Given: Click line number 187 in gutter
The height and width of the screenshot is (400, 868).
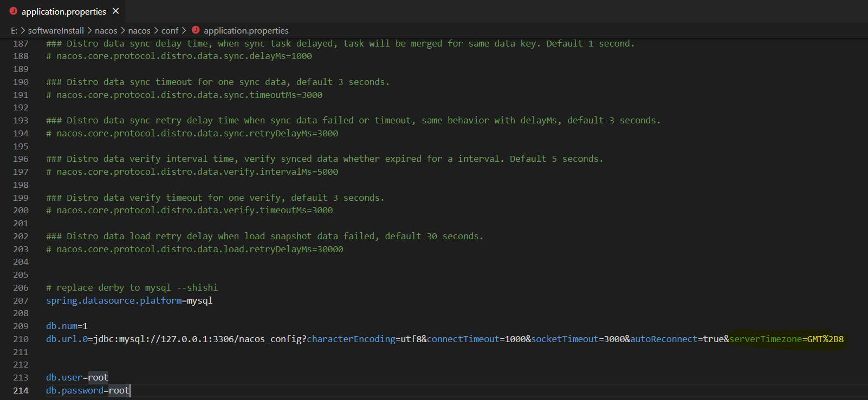Looking at the screenshot, I should [x=21, y=44].
